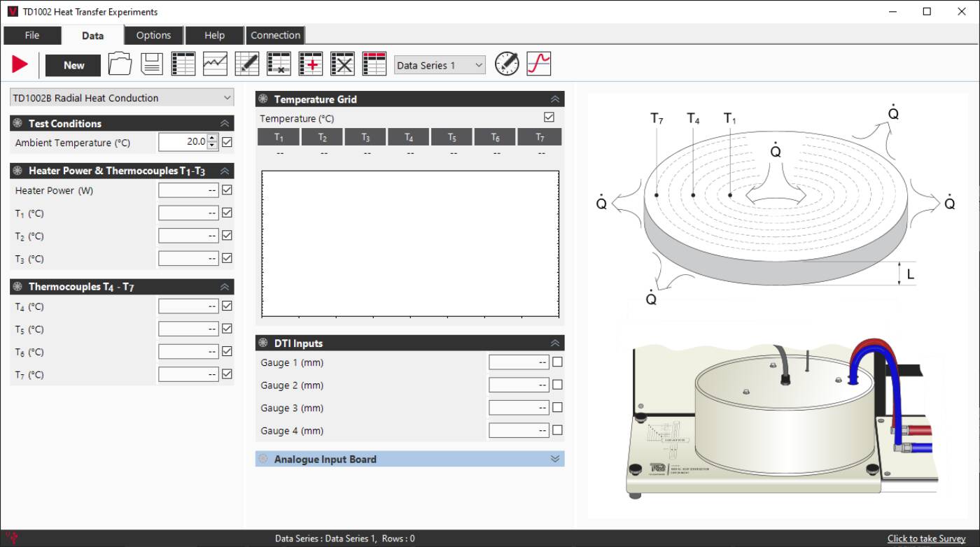The image size is (980, 547).
Task: Open a saved experiment file
Action: coord(120,64)
